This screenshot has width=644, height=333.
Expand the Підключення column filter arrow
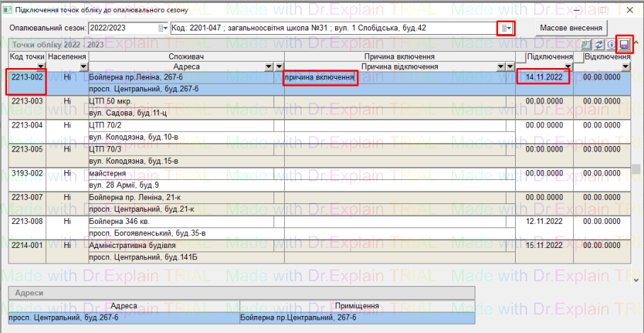tap(567, 67)
